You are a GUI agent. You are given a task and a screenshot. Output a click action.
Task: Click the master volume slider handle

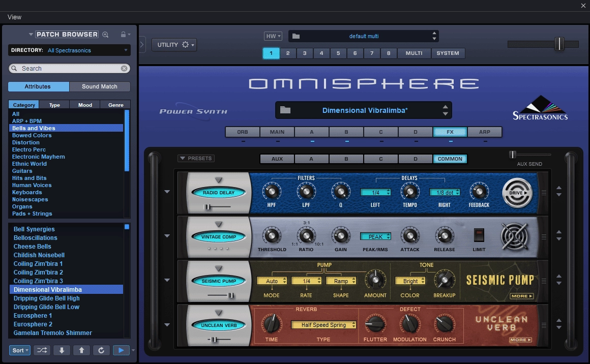(559, 44)
